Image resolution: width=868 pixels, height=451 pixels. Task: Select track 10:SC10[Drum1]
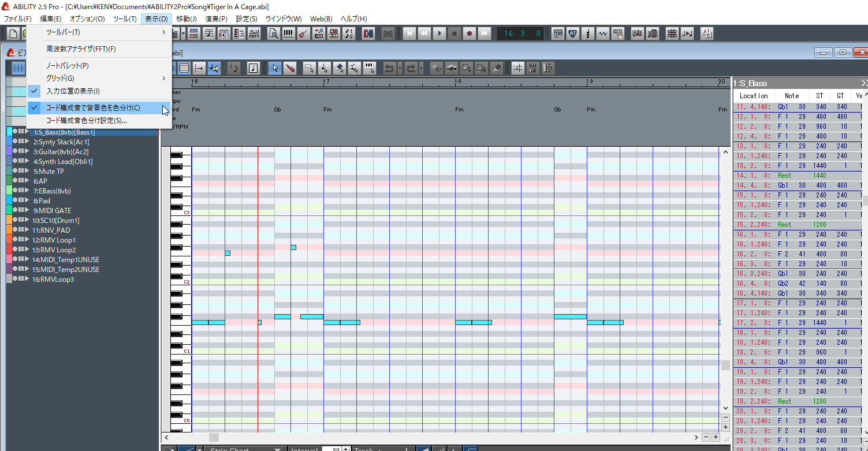click(56, 221)
